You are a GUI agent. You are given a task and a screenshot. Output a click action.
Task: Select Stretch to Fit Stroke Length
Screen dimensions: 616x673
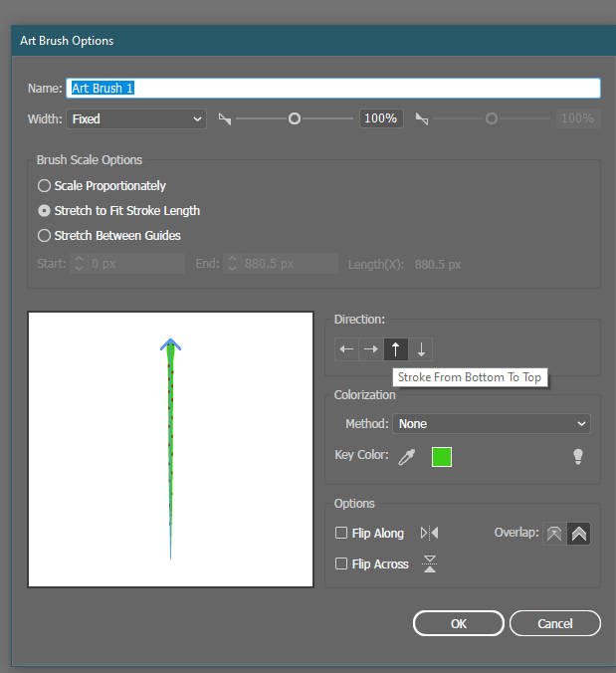pyautogui.click(x=44, y=211)
